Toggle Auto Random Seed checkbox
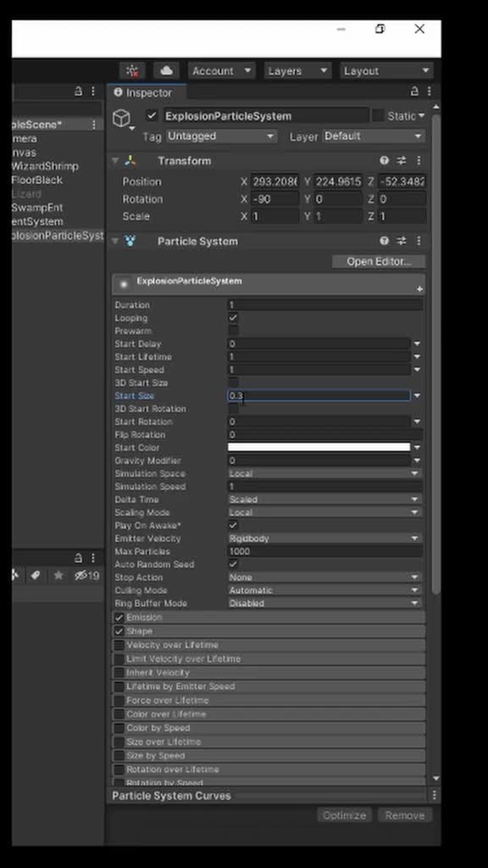This screenshot has height=868, width=488. point(233,564)
